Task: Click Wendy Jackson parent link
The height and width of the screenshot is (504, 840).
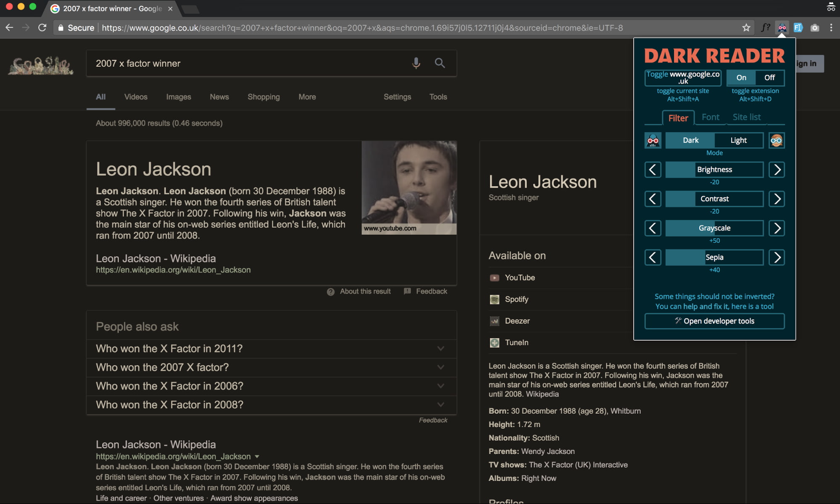Action: click(548, 451)
